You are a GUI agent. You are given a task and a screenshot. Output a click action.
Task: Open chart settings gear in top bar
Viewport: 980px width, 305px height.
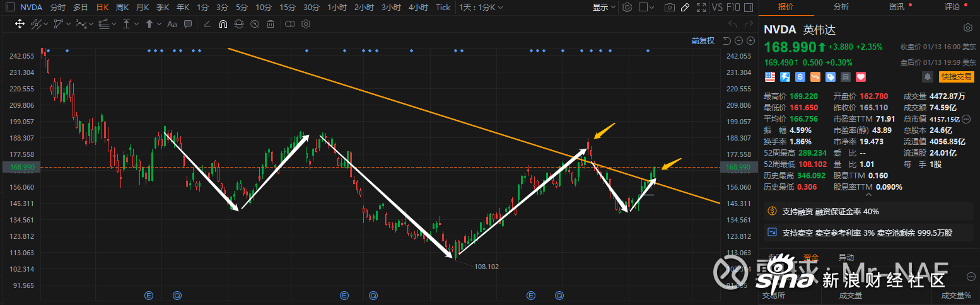tap(627, 8)
